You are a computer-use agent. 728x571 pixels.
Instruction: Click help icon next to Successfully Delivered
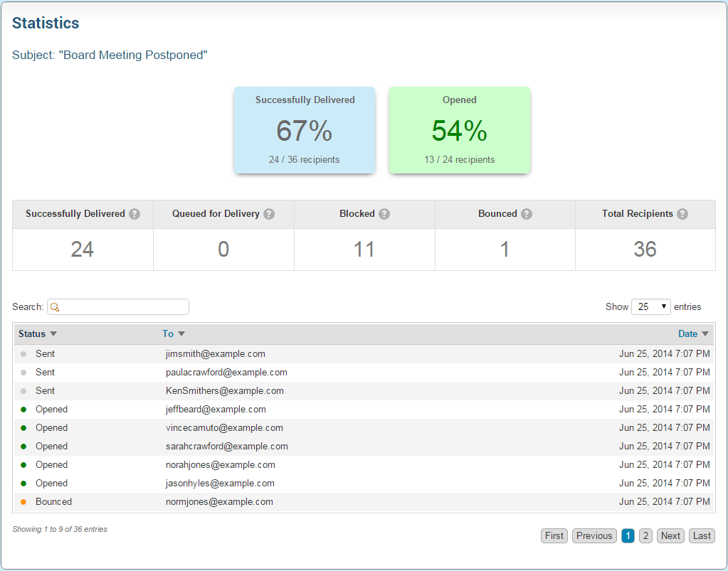tap(134, 214)
